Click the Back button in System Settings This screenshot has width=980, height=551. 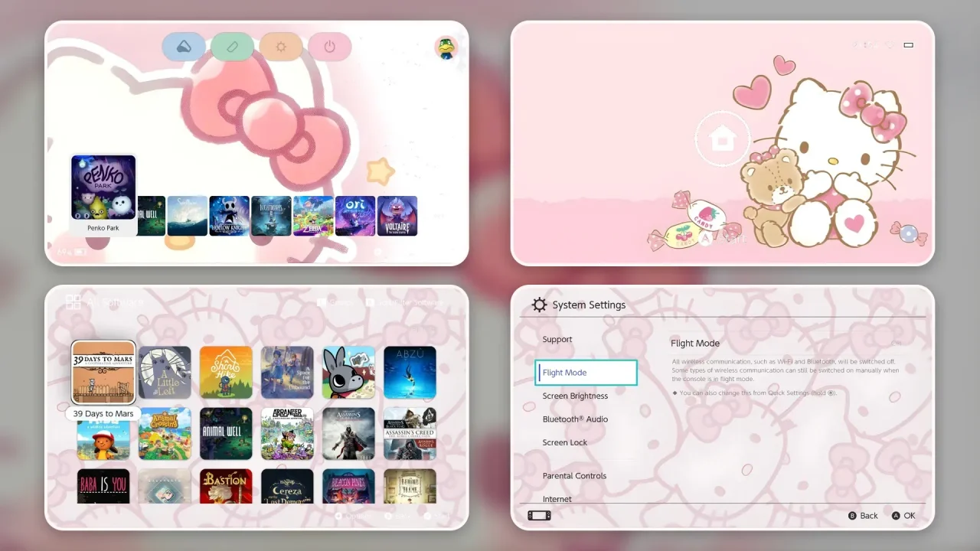pyautogui.click(x=863, y=516)
